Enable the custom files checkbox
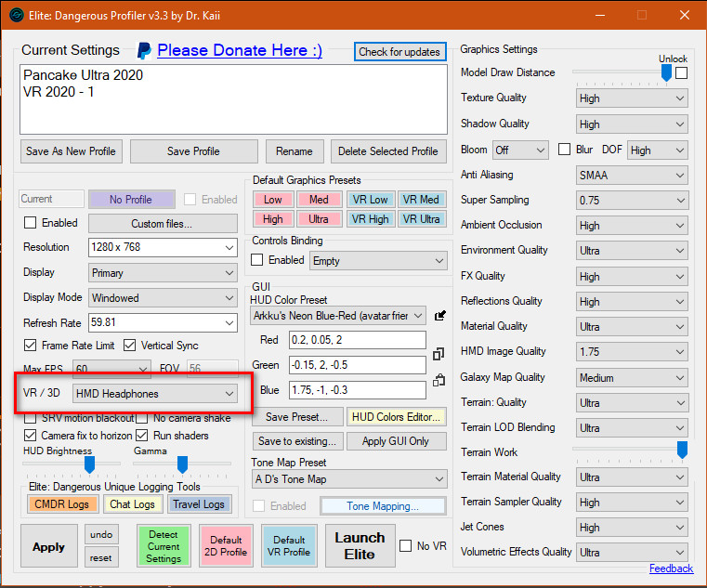Viewport: 707px width, 588px height. point(31,223)
